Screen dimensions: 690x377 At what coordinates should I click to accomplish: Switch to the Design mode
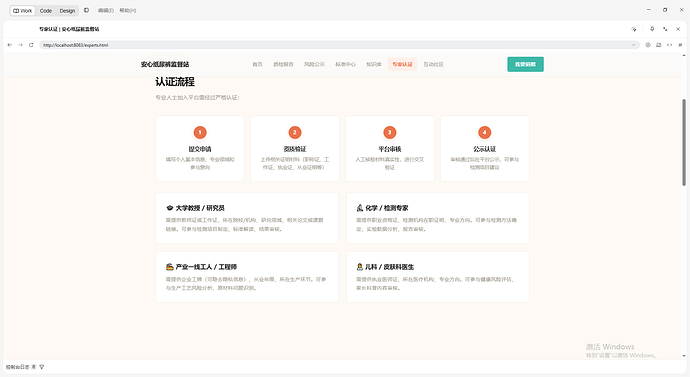(x=67, y=11)
